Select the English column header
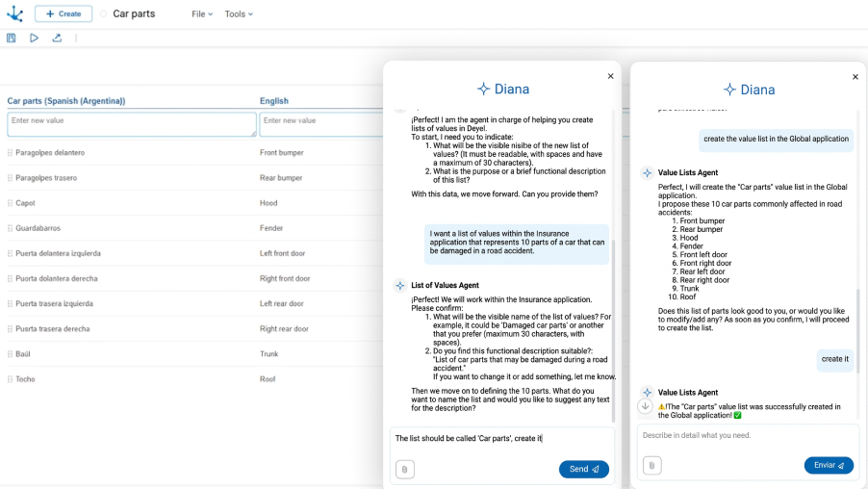The height and width of the screenshot is (489, 868). click(x=274, y=101)
